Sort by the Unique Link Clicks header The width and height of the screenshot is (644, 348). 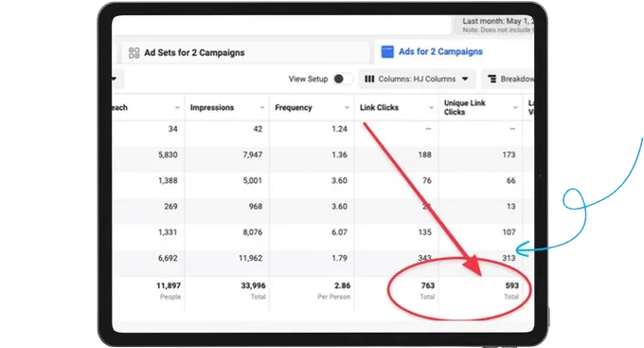point(464,107)
